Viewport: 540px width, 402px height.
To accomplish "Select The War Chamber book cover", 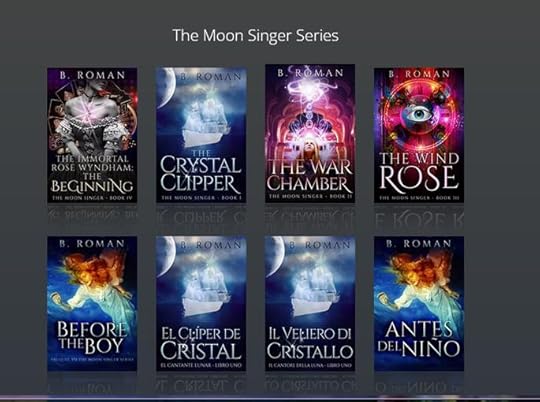I will tap(310, 134).
